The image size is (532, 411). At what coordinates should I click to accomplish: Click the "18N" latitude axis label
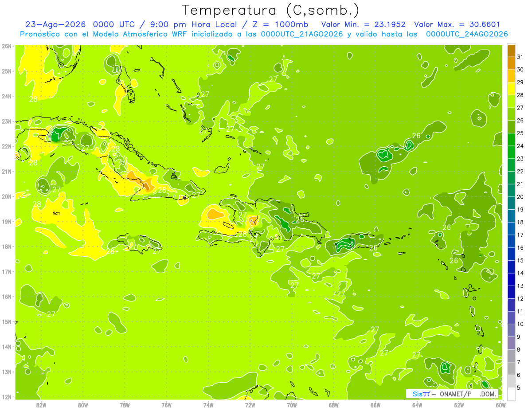pyautogui.click(x=7, y=247)
